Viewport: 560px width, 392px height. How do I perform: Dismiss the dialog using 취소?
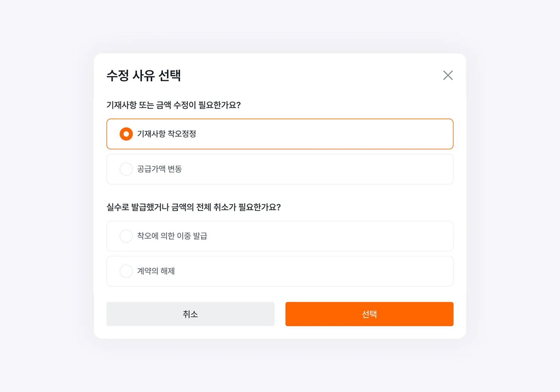[190, 314]
